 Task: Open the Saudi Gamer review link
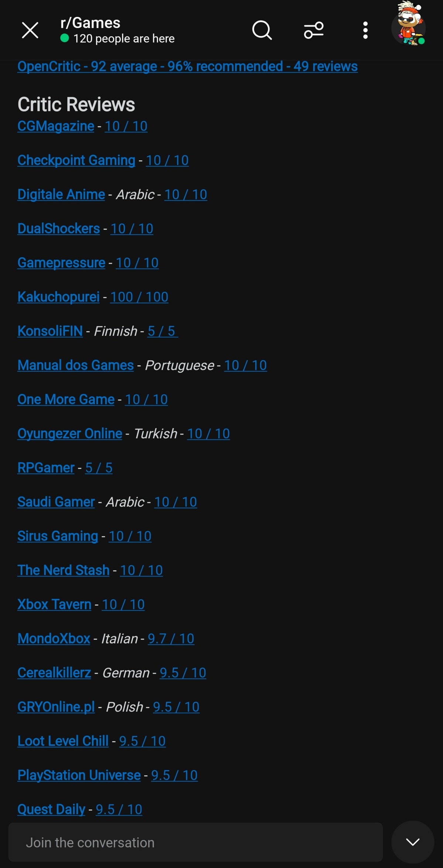click(56, 502)
